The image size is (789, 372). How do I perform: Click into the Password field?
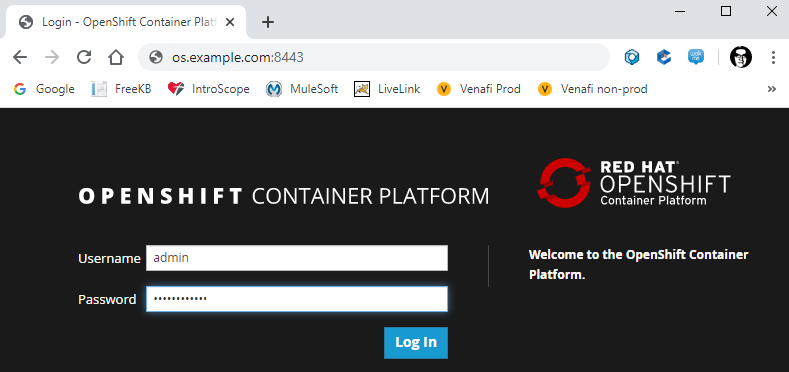pos(297,299)
